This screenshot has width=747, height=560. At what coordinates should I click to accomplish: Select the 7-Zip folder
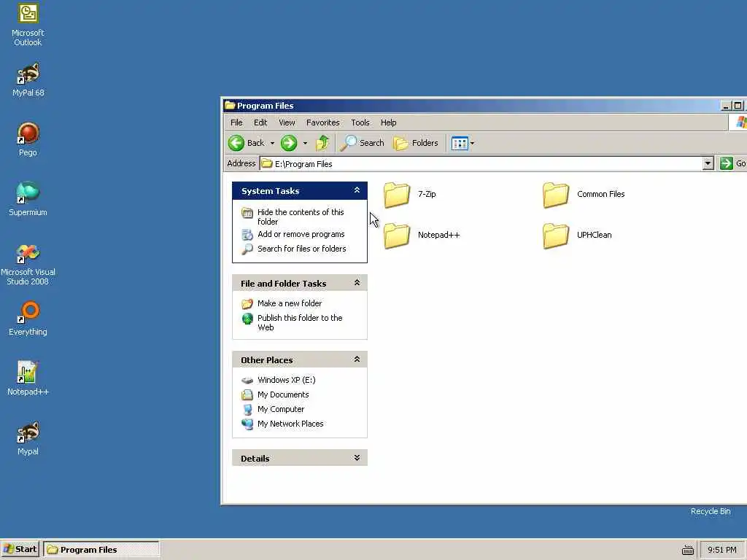coord(410,194)
